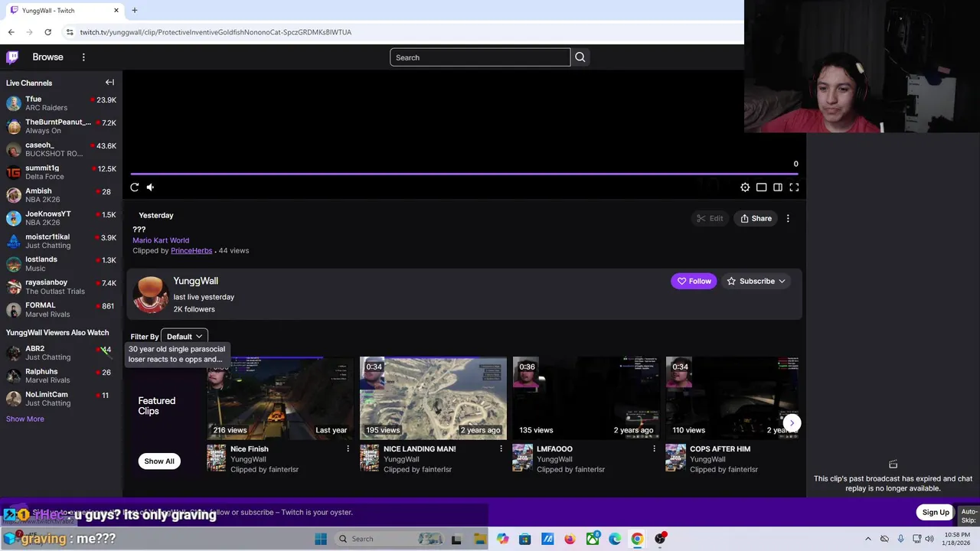Open a new browser tab
980x551 pixels.
pyautogui.click(x=134, y=10)
